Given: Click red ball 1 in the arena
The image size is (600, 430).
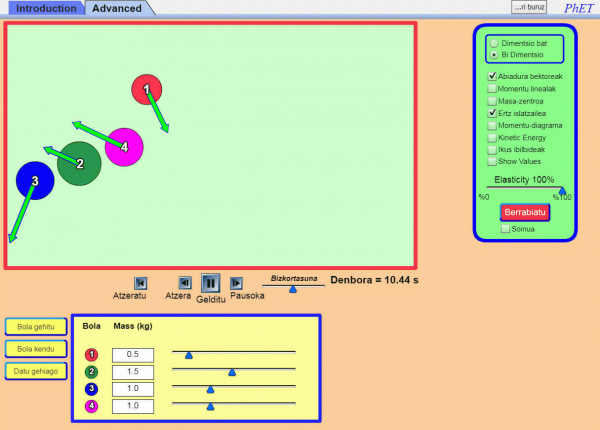Looking at the screenshot, I should pos(147,89).
